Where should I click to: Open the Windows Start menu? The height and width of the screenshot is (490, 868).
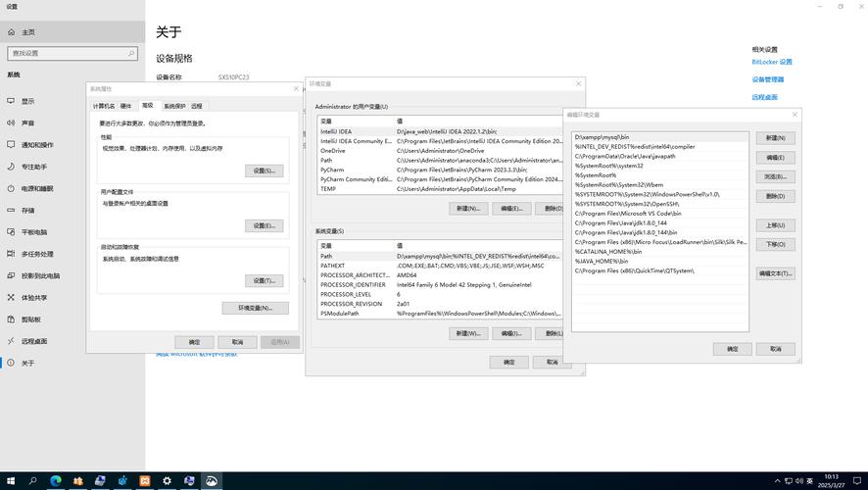11,480
